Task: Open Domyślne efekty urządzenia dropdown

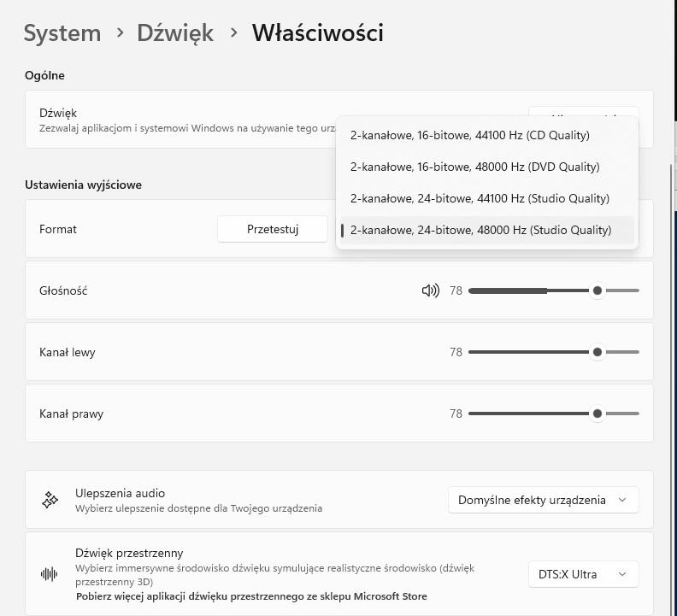Action: (x=543, y=500)
